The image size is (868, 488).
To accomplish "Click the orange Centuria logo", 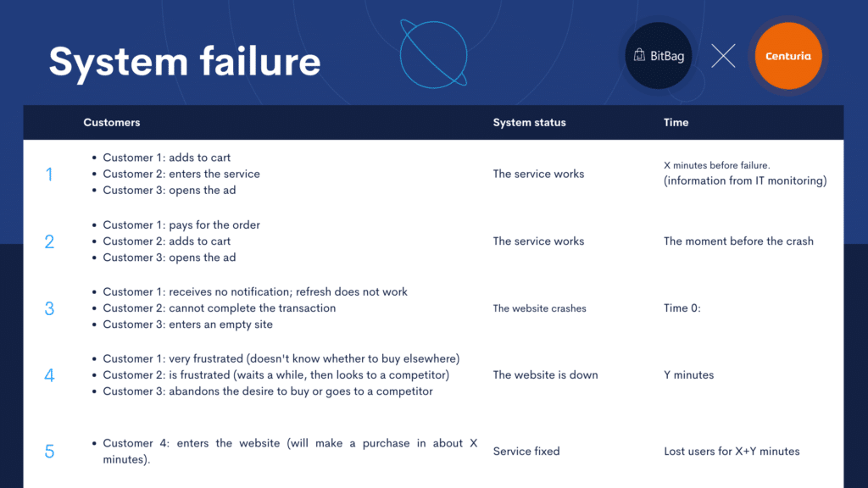I will (x=788, y=56).
